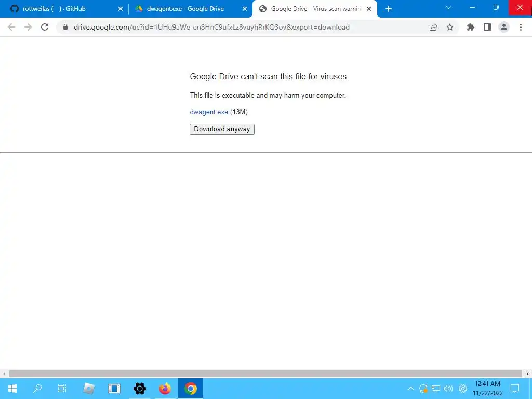This screenshot has height=399, width=532.
Task: Select the Virus scan warning tab
Action: [x=315, y=9]
